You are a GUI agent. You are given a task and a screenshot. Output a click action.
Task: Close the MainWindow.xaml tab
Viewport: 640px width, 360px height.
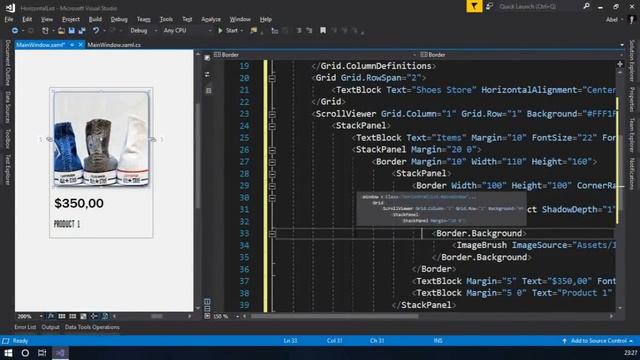pos(80,45)
